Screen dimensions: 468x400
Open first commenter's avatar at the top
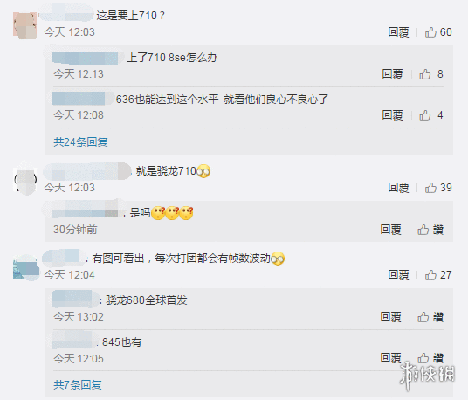pyautogui.click(x=25, y=25)
